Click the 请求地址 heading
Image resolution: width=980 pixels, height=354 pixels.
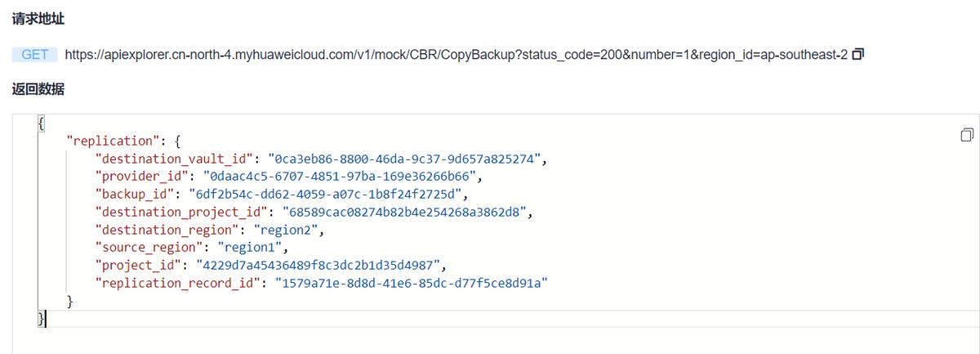(38, 16)
